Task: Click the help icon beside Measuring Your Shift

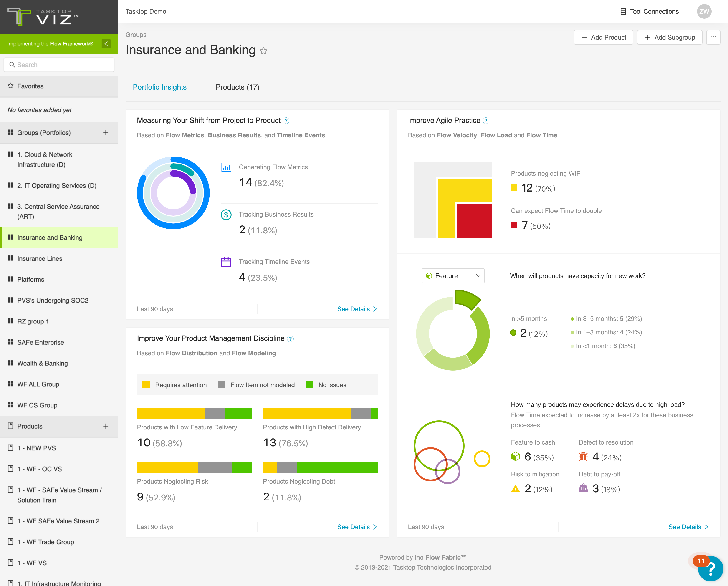Action: pos(286,121)
